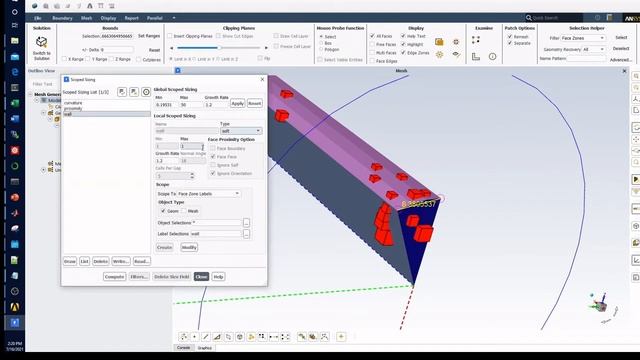
Task: Click the Compute button
Action: coord(114,277)
